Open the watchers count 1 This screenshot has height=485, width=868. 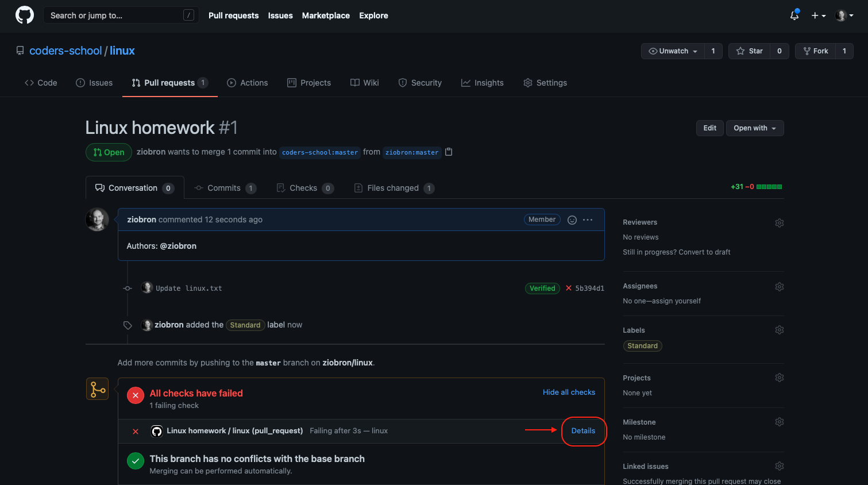click(713, 51)
